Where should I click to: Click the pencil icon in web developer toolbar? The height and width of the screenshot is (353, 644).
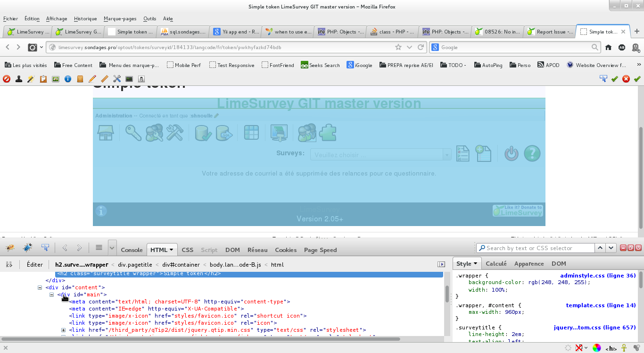click(x=92, y=79)
